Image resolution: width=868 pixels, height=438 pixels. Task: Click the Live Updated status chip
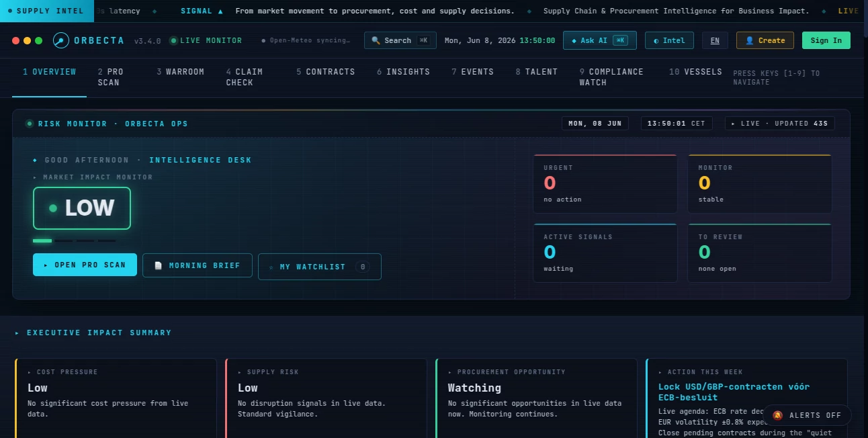[x=779, y=124]
